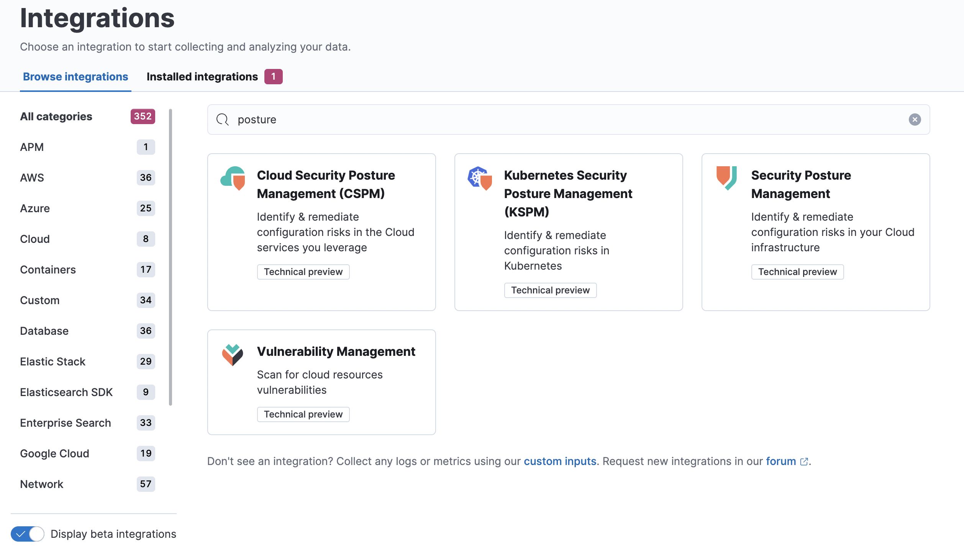Select the AWS category

(32, 177)
